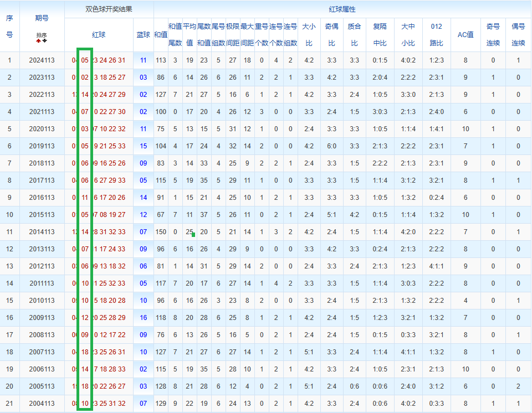Click the 极限间距 column header
Viewport: 532px width, 413px height.
(x=233, y=34)
